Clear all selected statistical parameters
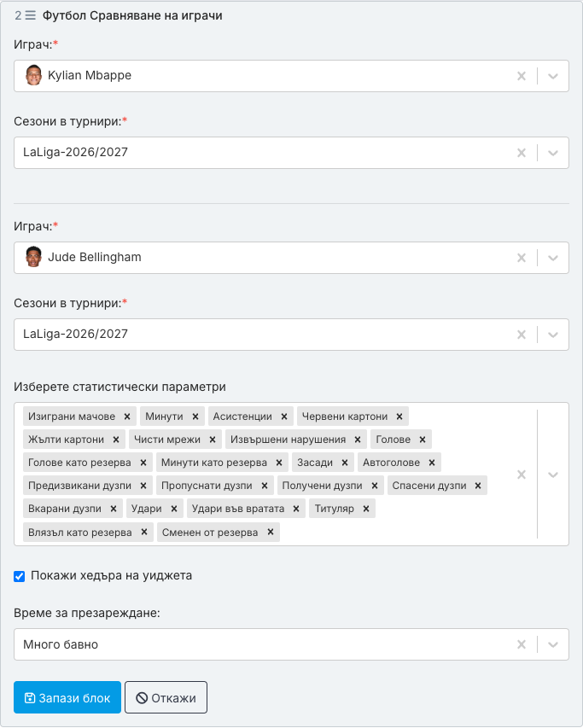This screenshot has width=583, height=728. [x=522, y=475]
